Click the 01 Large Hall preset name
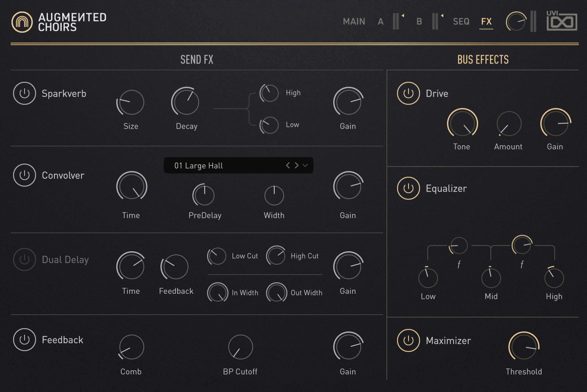 [x=198, y=166]
